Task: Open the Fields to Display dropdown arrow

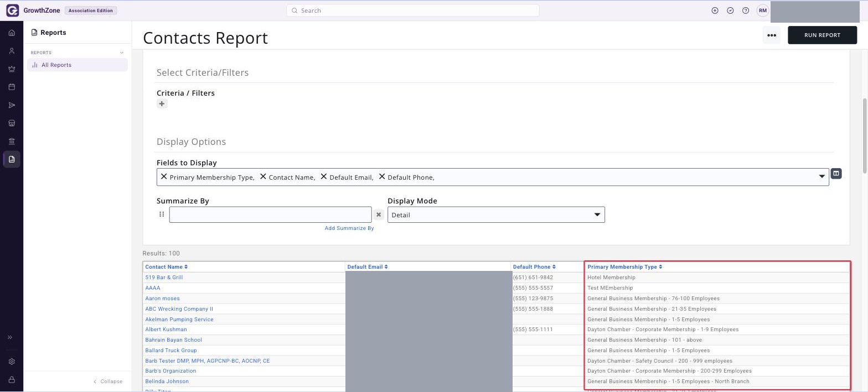Action: point(822,177)
